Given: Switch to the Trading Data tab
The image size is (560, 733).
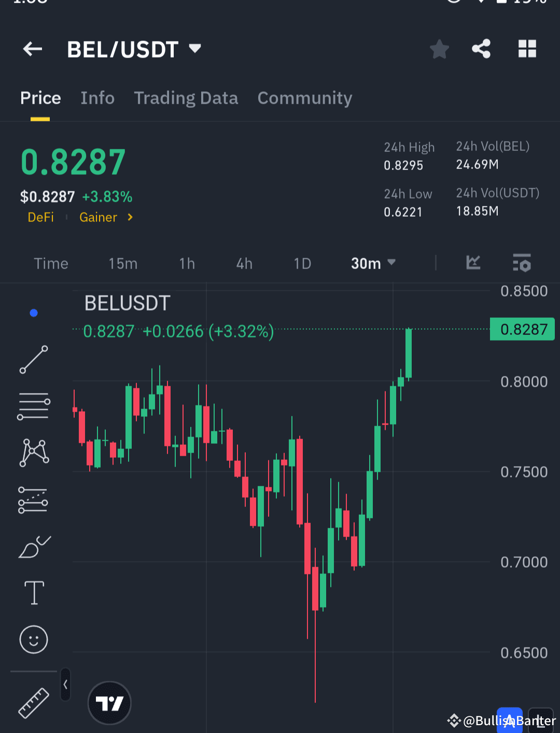Looking at the screenshot, I should coord(186,98).
